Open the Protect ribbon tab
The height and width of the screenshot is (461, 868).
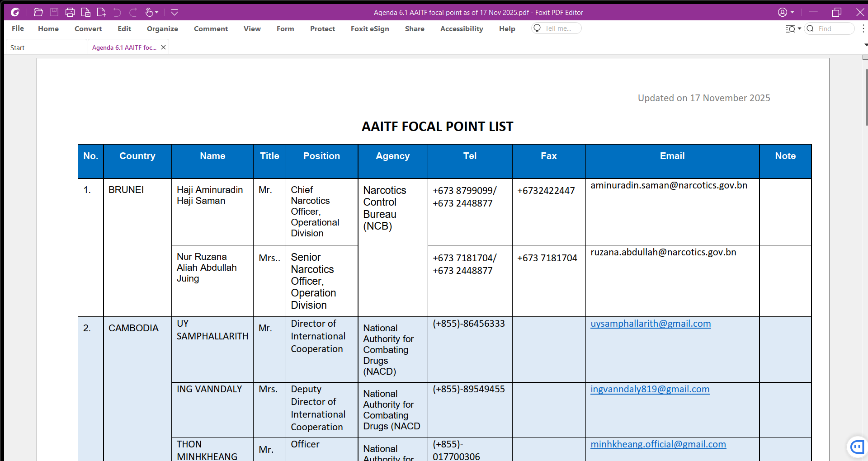(322, 29)
